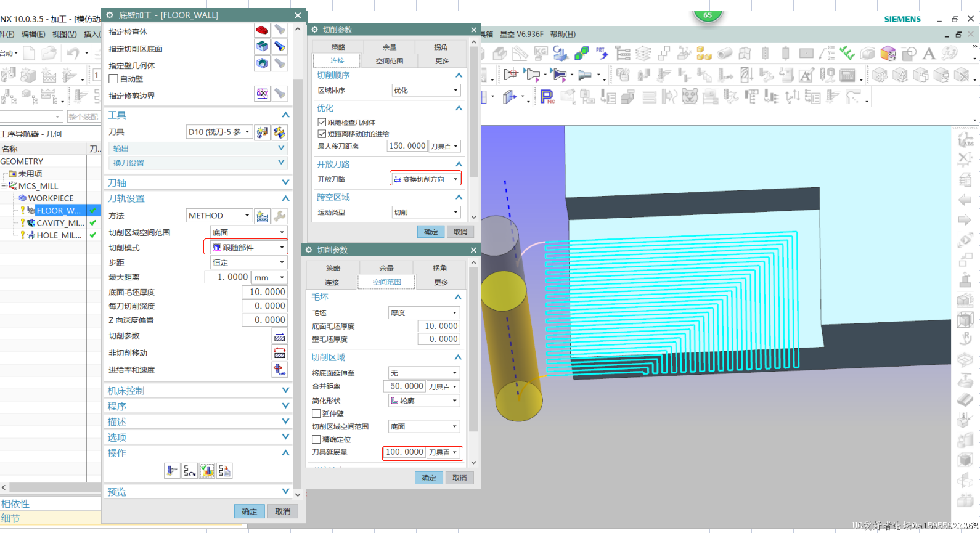Click the green double checkmarks toolbar icon
This screenshot has width=980, height=533.
(847, 54)
